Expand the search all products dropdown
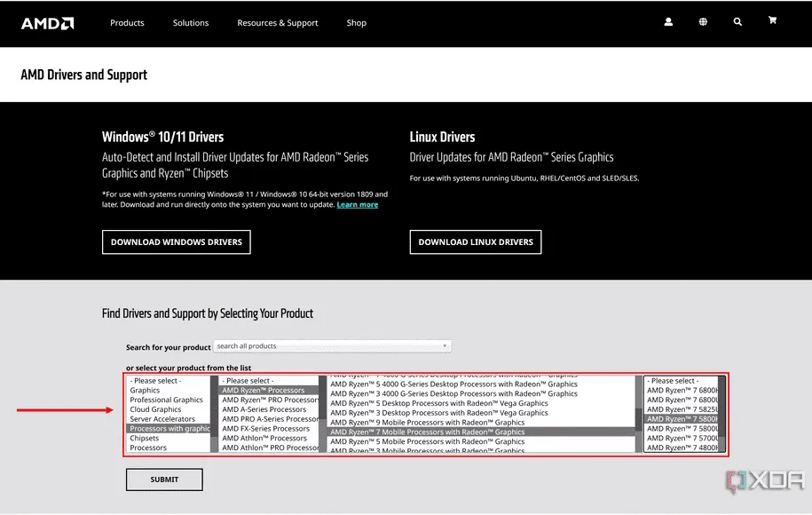This screenshot has width=812, height=515. pos(332,346)
